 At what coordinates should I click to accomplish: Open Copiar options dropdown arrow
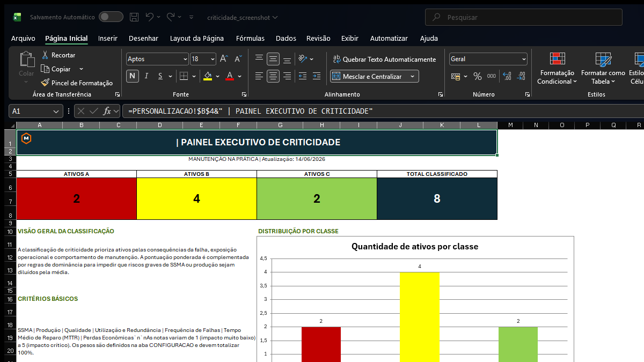pyautogui.click(x=81, y=69)
